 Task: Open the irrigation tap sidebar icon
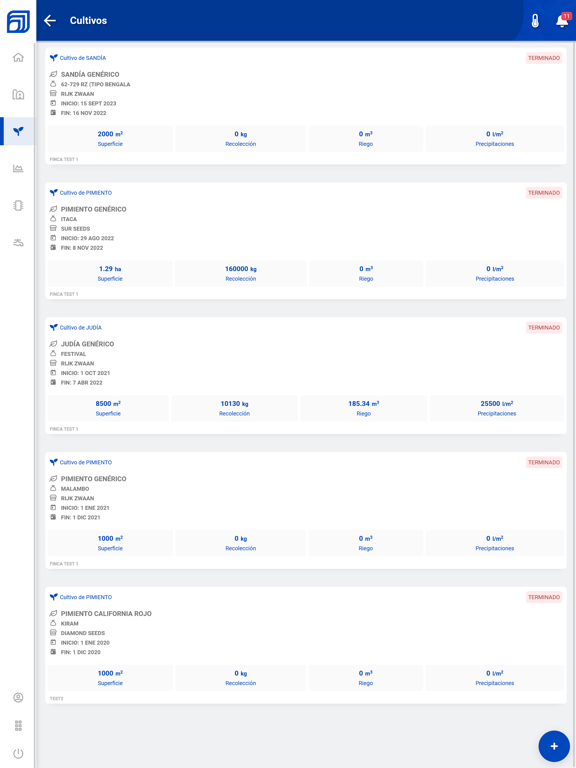[x=18, y=242]
